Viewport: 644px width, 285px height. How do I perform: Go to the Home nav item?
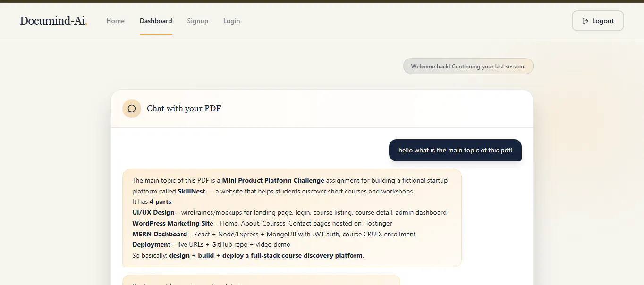[x=115, y=21]
